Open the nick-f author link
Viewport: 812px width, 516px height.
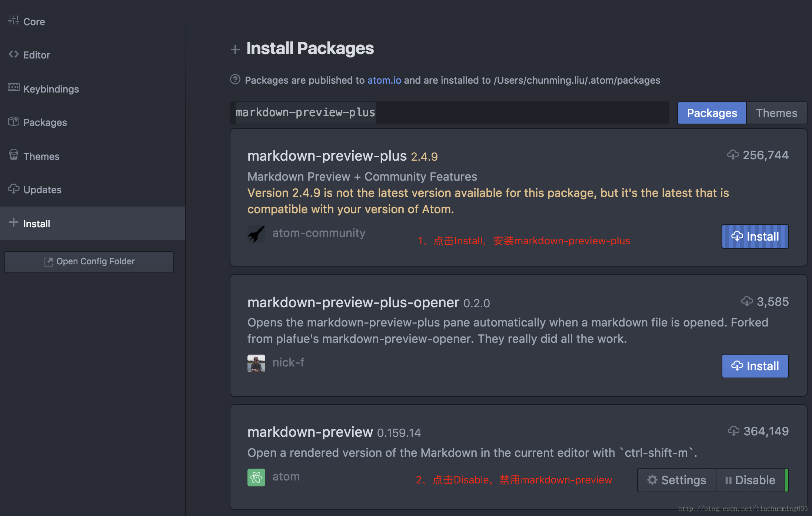[x=289, y=362]
